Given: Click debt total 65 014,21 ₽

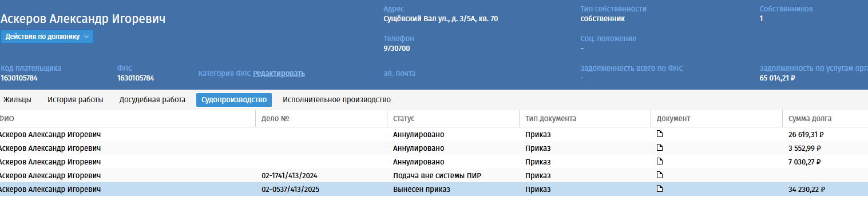Looking at the screenshot, I should (777, 78).
